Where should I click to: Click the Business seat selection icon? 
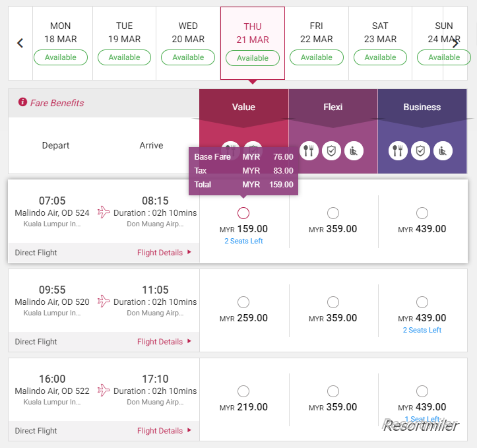pyautogui.click(x=443, y=150)
